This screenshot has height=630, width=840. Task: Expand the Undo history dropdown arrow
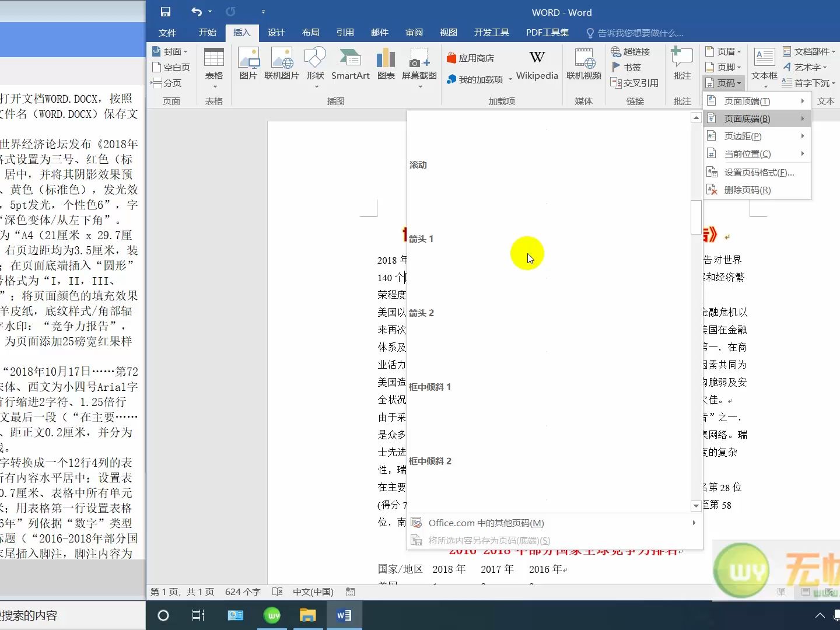[x=210, y=12]
